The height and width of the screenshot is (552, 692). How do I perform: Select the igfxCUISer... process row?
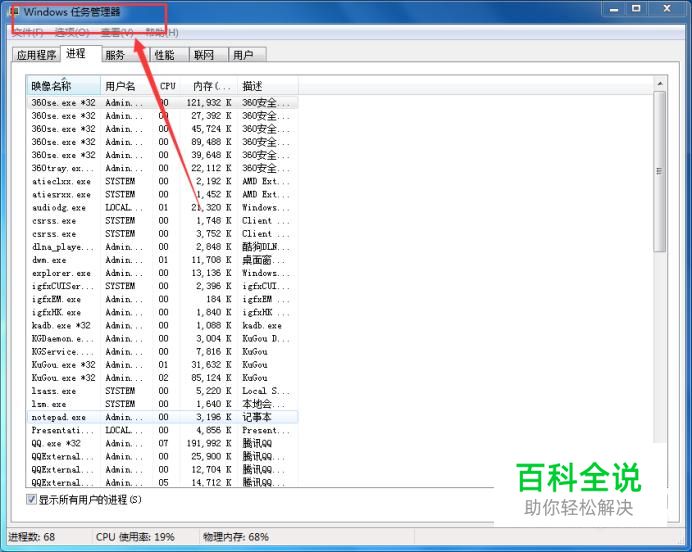pyautogui.click(x=162, y=286)
